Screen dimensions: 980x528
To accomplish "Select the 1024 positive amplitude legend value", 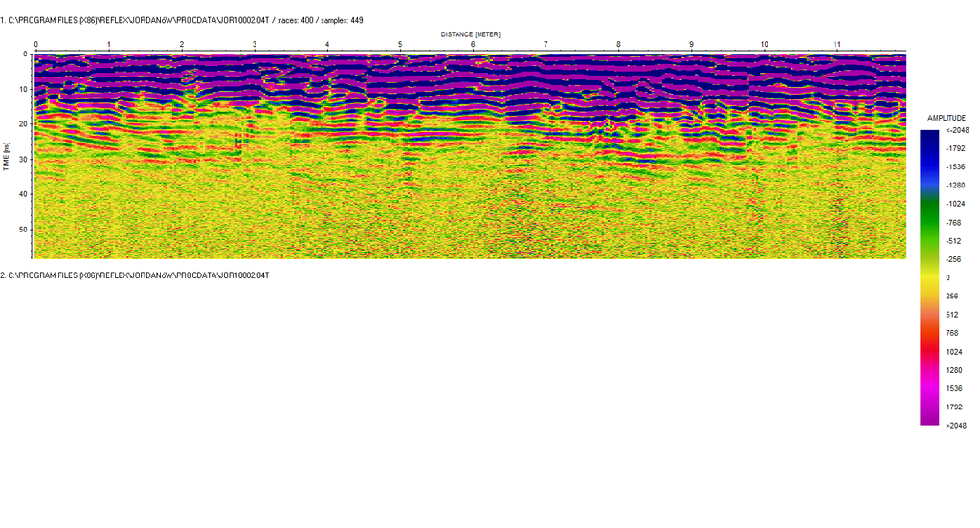I will tap(952, 351).
